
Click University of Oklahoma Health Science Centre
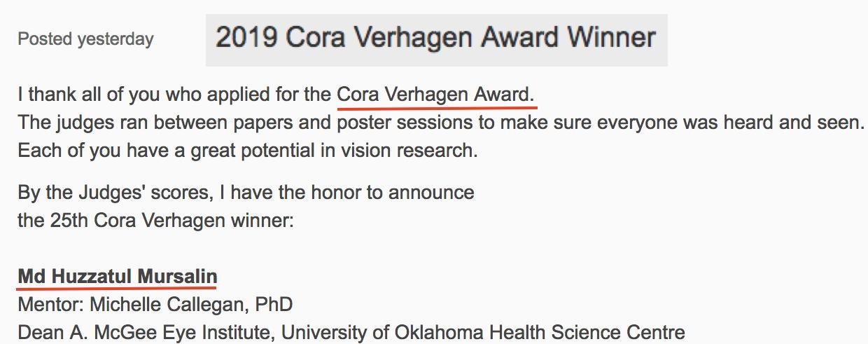[x=483, y=332]
